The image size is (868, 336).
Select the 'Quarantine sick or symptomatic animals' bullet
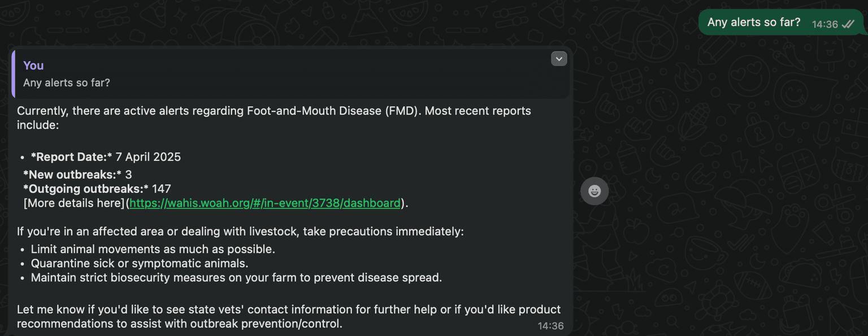140,264
